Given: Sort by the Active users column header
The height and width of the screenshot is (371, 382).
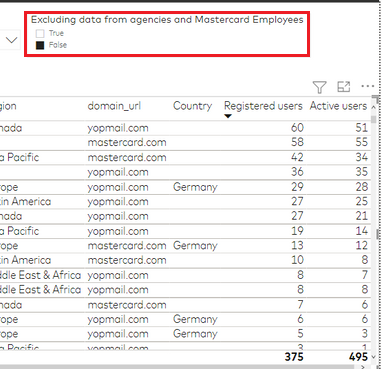Looking at the screenshot, I should 338,106.
